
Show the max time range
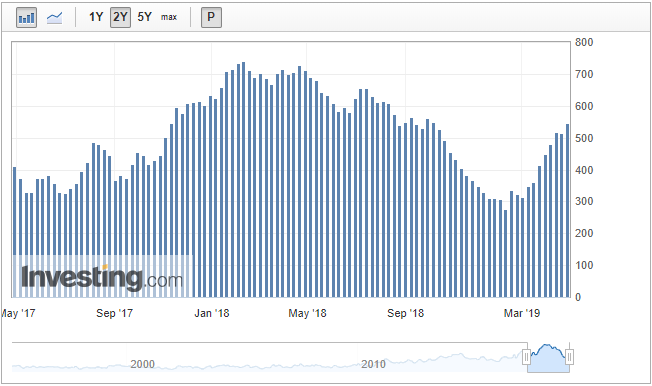tap(169, 17)
